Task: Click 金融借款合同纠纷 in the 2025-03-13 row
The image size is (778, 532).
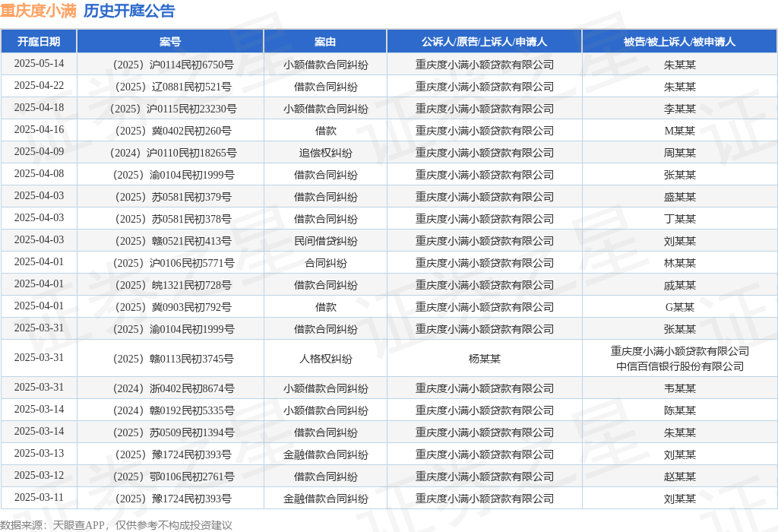Action: (x=325, y=454)
